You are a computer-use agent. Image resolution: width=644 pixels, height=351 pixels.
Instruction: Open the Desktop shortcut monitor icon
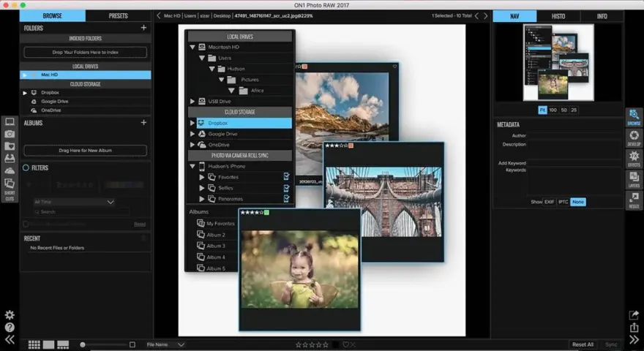10,122
